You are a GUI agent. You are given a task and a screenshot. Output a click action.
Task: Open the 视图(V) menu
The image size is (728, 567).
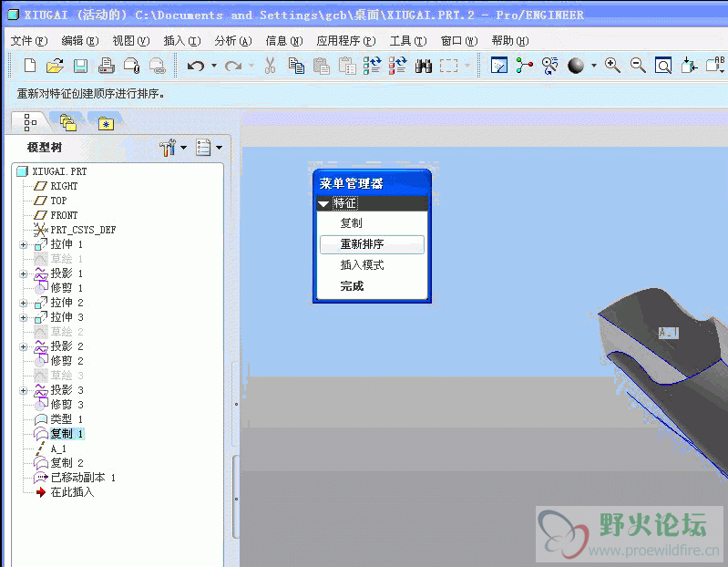point(131,41)
